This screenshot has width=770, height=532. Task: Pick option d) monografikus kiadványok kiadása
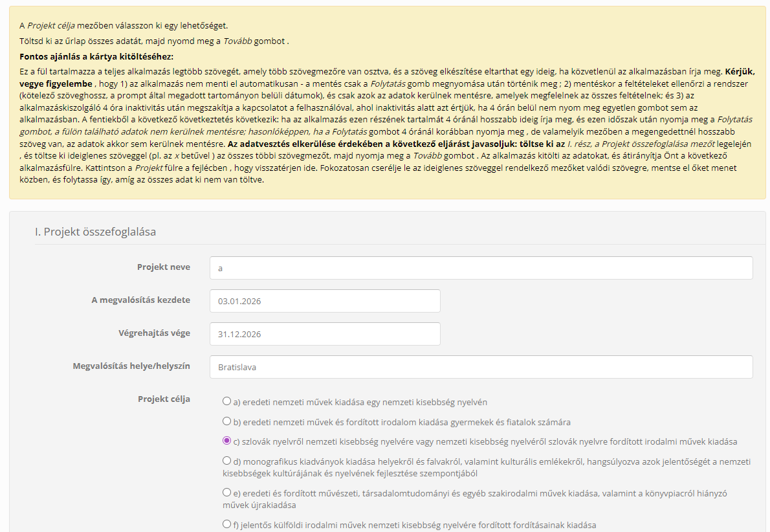(226, 461)
